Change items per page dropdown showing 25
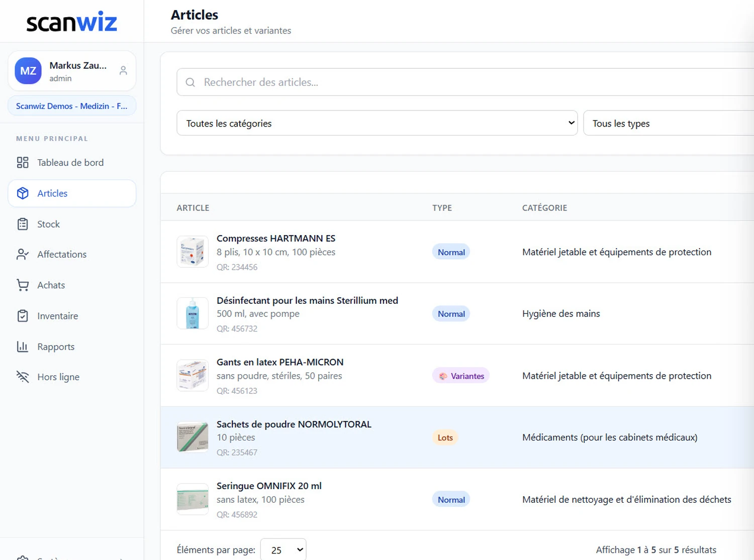Image resolution: width=754 pixels, height=560 pixels. pos(284,550)
